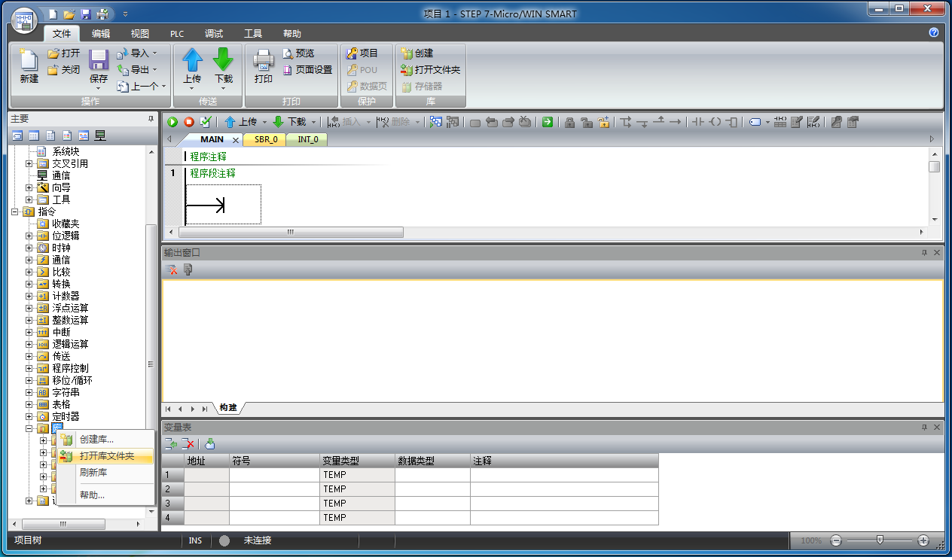Expand the 位逻辑 tree node
This screenshot has width=952, height=560.
click(x=29, y=236)
